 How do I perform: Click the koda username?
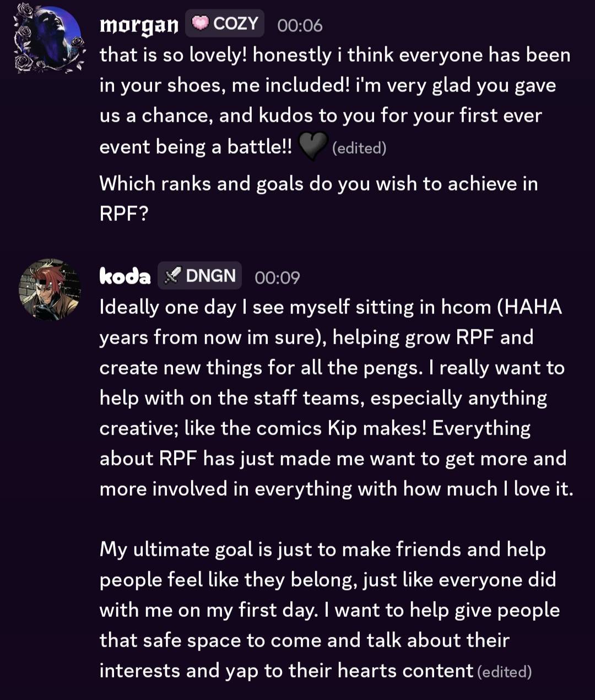pyautogui.click(x=125, y=275)
